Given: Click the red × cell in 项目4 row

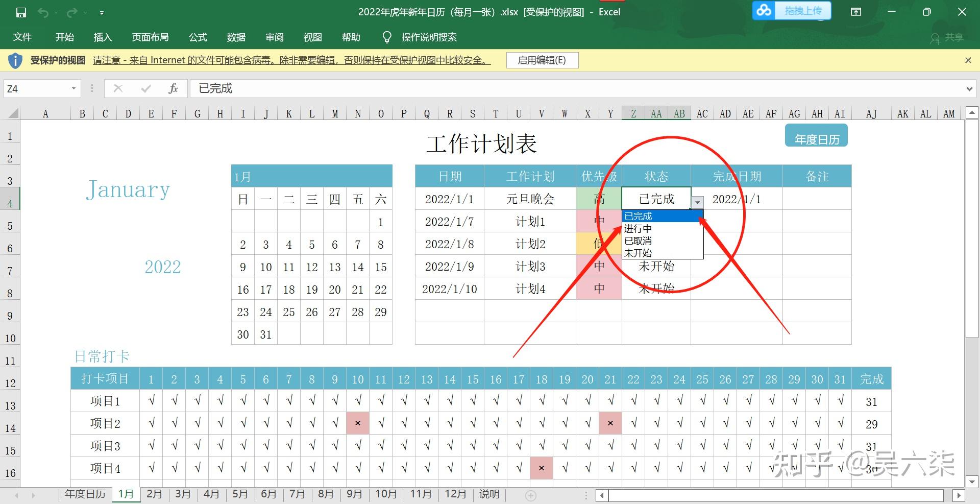Looking at the screenshot, I should pos(542,468).
